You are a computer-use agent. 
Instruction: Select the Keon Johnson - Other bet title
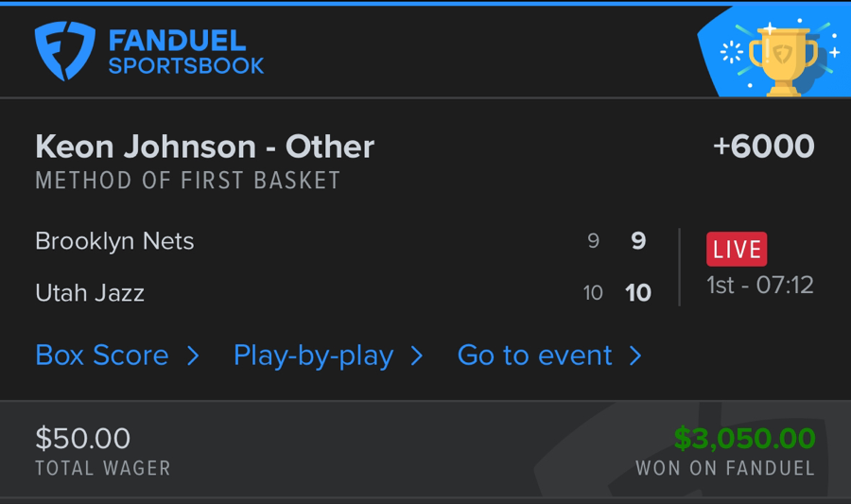204,147
